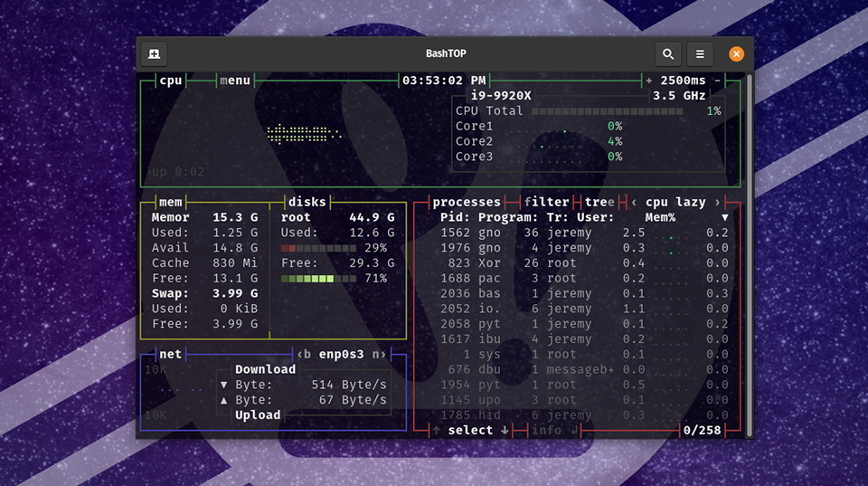Click the Pid: column header
The height and width of the screenshot is (486, 868).
point(455,218)
